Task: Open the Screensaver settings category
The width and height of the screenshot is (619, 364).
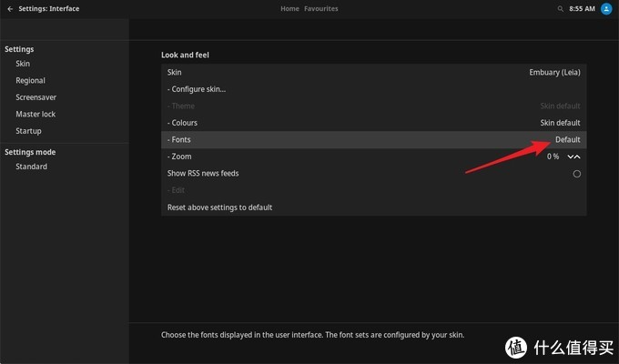Action: [x=35, y=97]
